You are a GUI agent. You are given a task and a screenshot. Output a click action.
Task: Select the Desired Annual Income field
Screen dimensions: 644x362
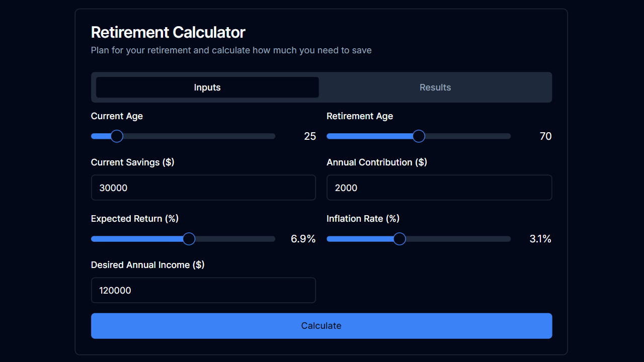203,290
